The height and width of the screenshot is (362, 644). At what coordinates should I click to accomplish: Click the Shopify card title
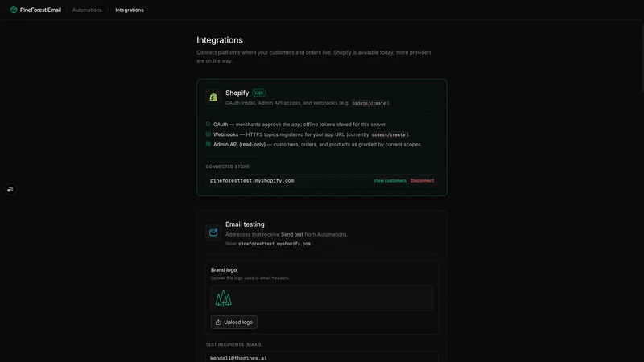coord(237,93)
